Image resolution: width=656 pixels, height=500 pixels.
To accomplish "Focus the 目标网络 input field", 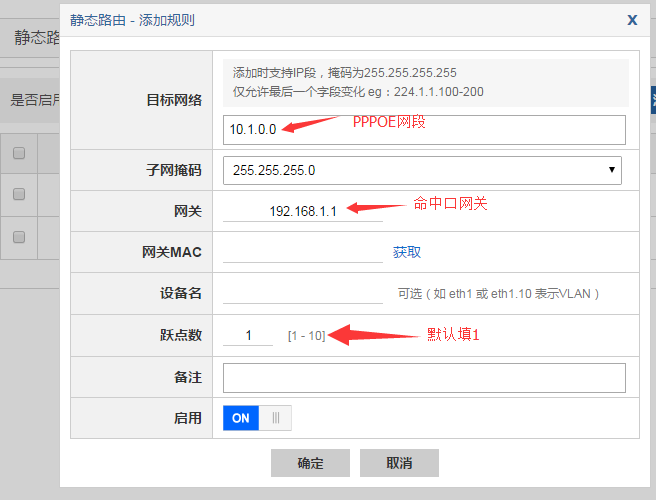I will coord(425,129).
